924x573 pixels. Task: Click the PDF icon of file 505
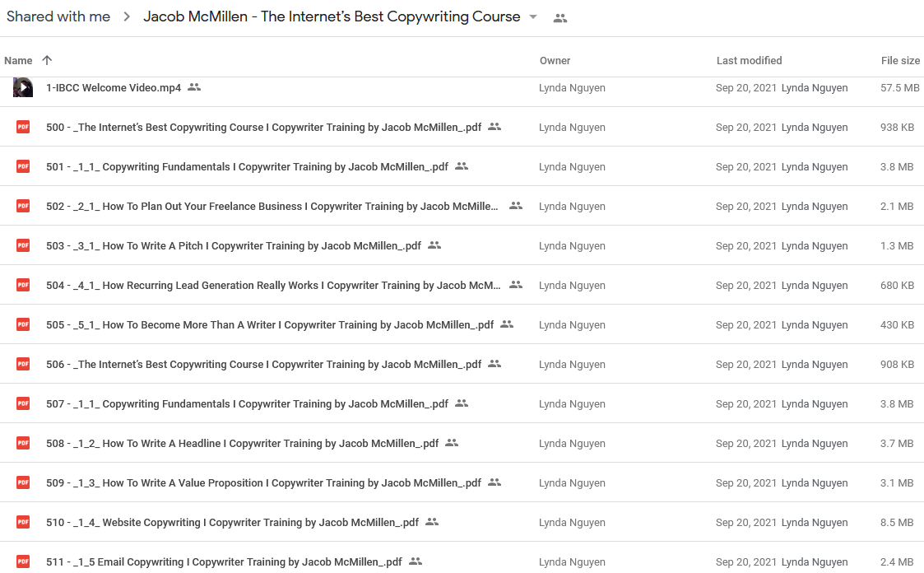tap(23, 324)
